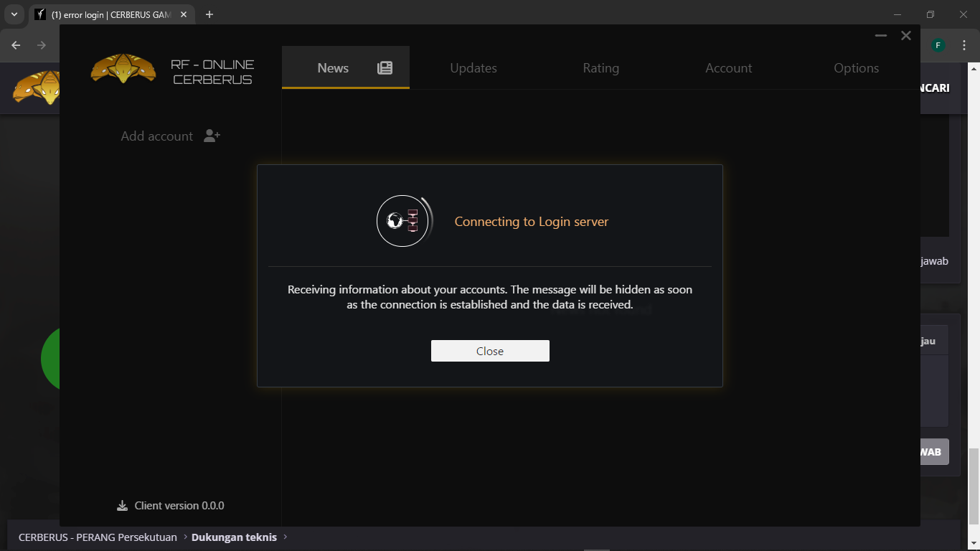Minimize the launcher window

(881, 36)
